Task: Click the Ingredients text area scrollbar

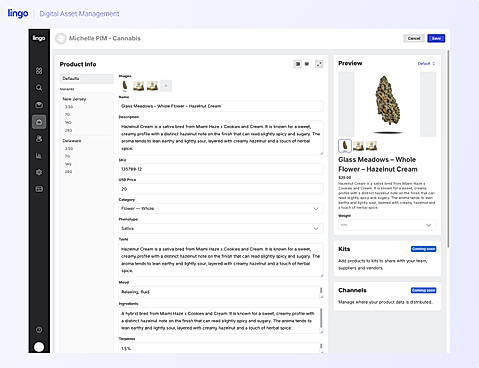Action: click(321, 318)
